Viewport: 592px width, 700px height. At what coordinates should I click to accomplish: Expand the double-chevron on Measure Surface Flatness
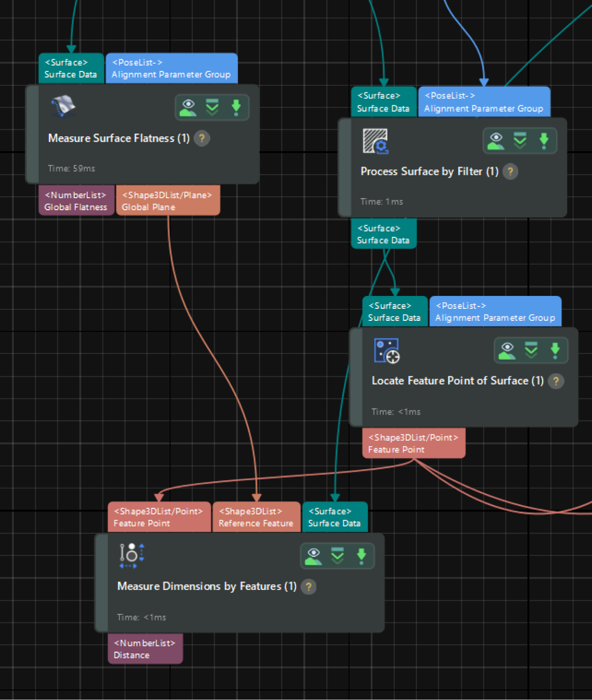coord(212,108)
